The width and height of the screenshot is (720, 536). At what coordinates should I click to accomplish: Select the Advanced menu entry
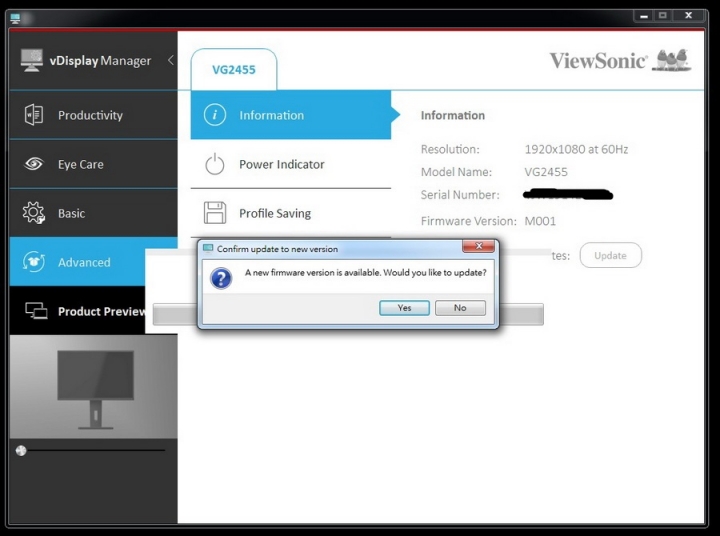[93, 262]
